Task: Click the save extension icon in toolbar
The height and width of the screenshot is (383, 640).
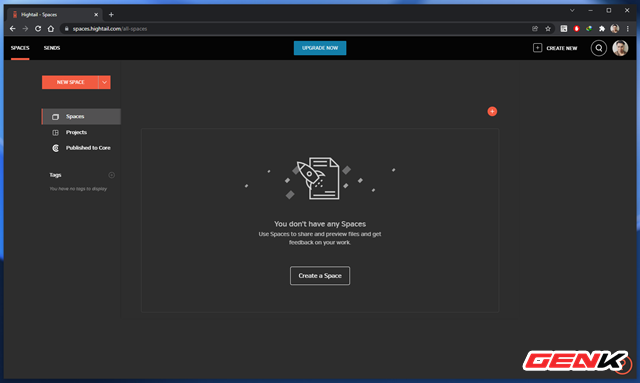Action: coord(564,29)
